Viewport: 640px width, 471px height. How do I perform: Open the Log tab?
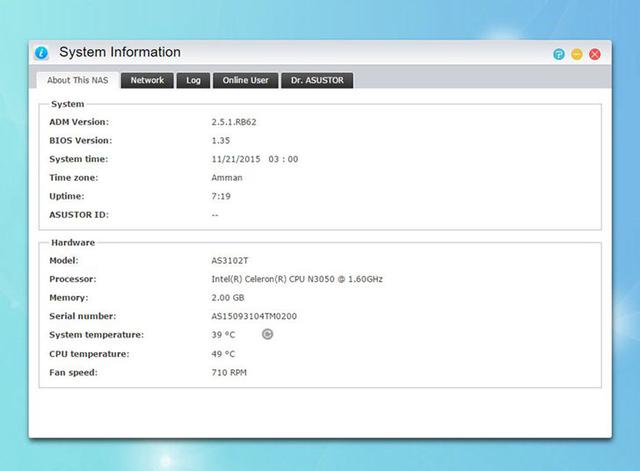[193, 80]
